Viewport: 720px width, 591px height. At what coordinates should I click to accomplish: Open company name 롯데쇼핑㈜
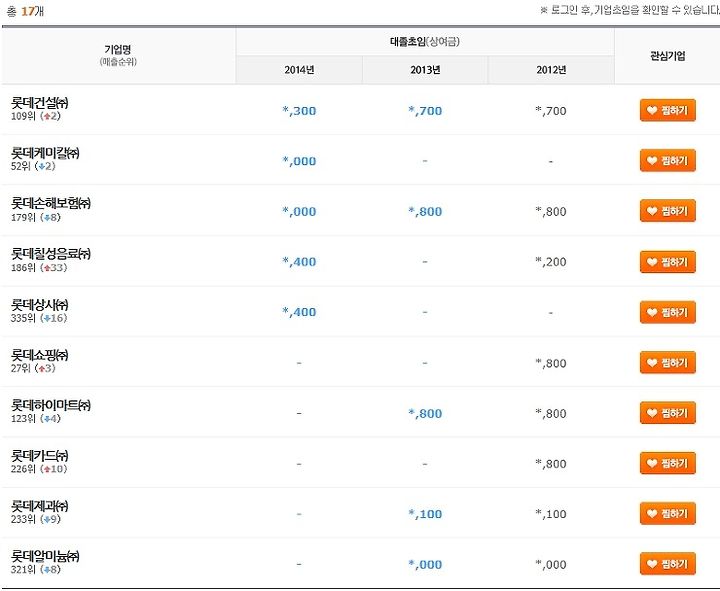(40, 355)
